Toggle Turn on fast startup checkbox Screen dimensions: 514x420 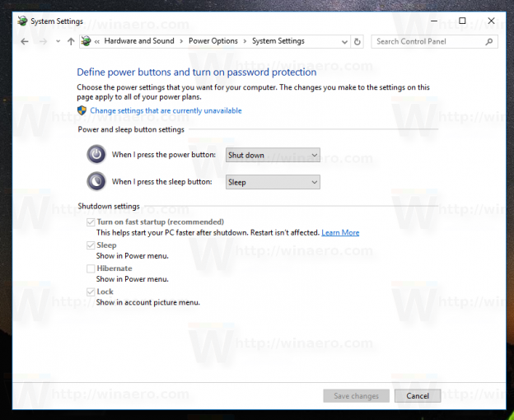coord(91,222)
